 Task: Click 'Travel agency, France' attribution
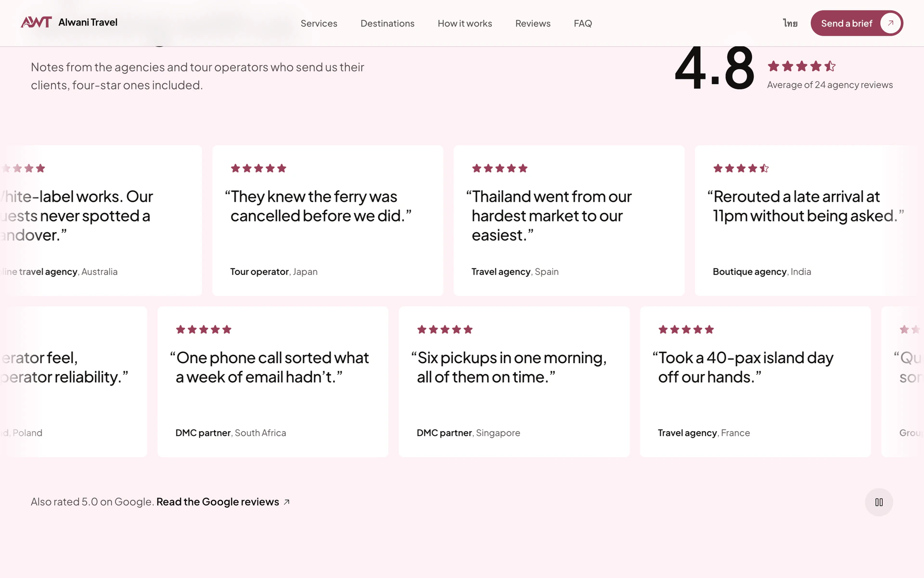coord(704,433)
